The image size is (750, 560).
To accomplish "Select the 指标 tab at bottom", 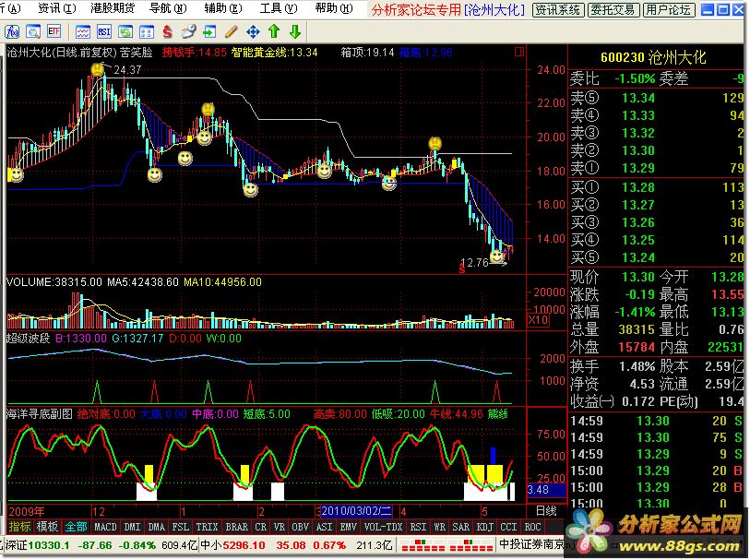I will click(19, 527).
